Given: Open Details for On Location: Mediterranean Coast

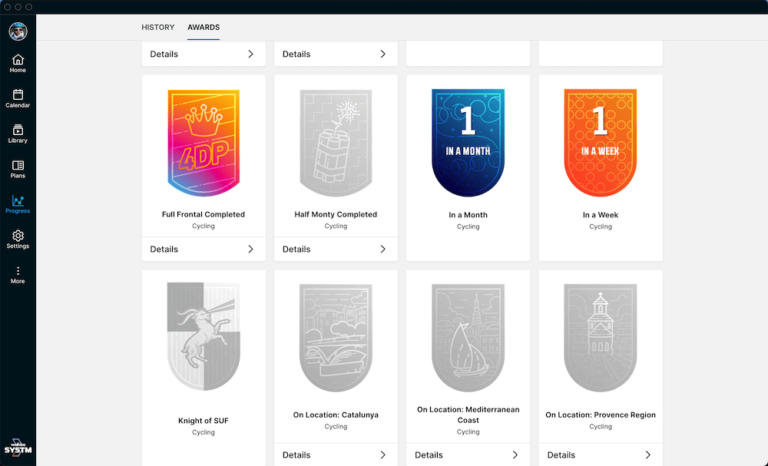Looking at the screenshot, I should coord(468,455).
